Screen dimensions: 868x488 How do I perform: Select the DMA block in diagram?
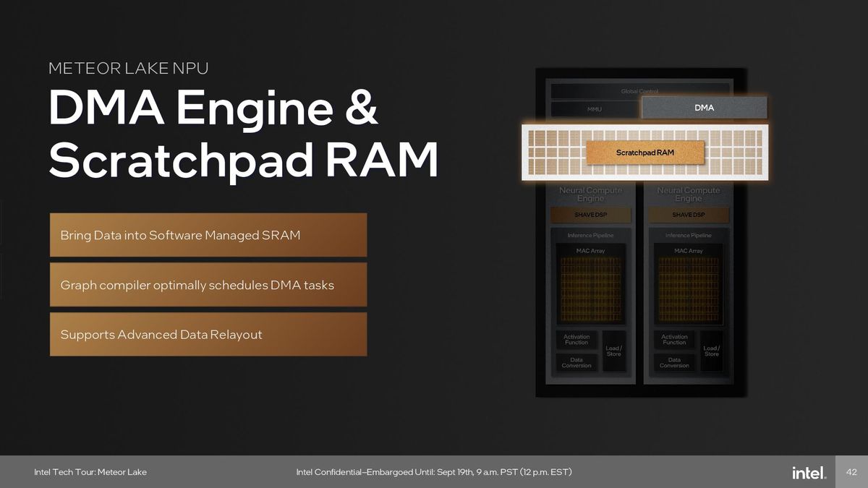(x=704, y=108)
